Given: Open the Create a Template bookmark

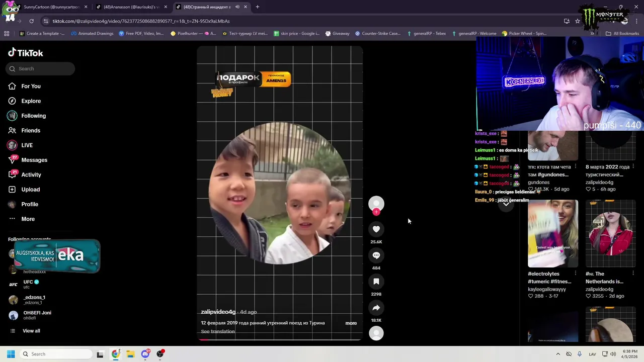Looking at the screenshot, I should pyautogui.click(x=42, y=34).
